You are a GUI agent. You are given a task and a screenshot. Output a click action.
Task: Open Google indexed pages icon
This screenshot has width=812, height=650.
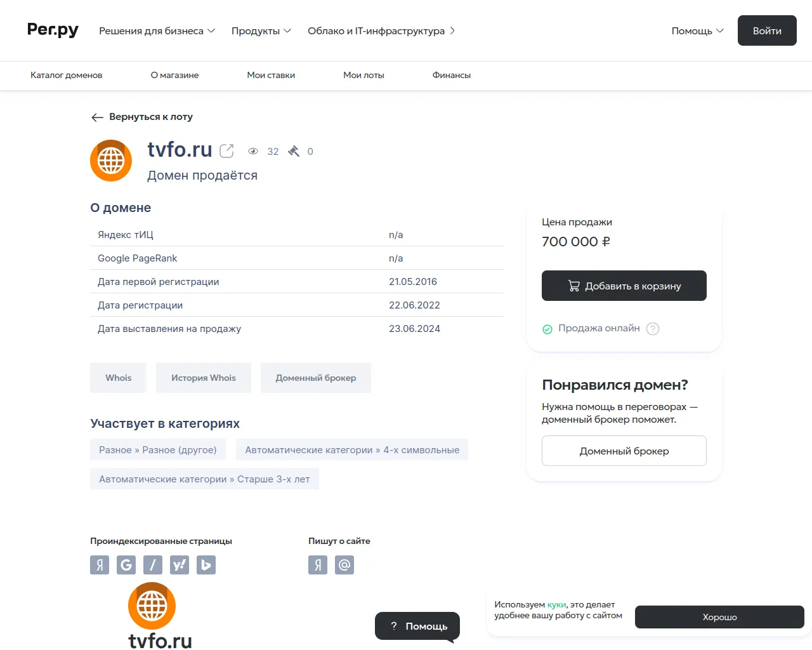tap(126, 565)
